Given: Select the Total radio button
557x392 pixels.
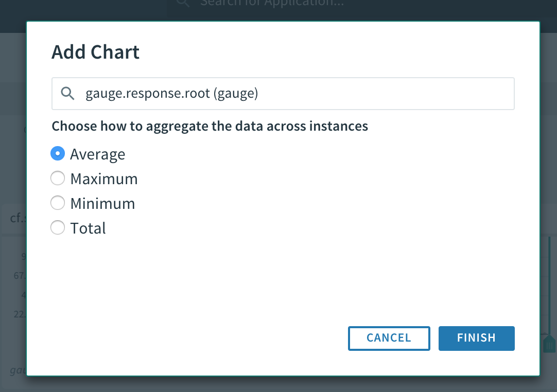Looking at the screenshot, I should [x=58, y=228].
